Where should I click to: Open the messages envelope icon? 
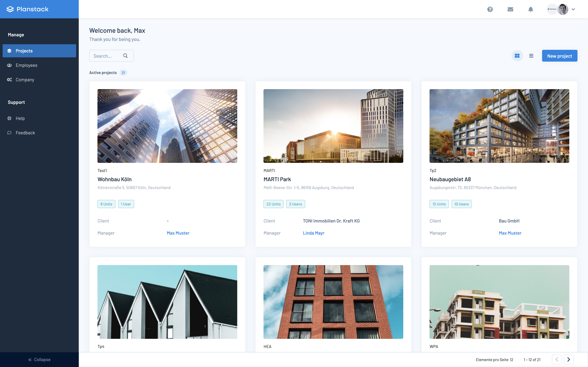tap(510, 9)
